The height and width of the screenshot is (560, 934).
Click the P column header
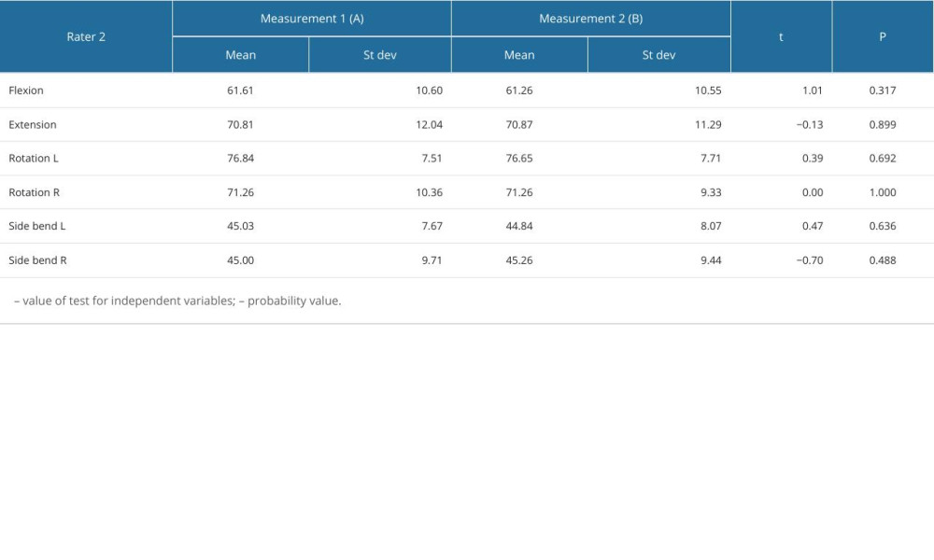(x=883, y=37)
